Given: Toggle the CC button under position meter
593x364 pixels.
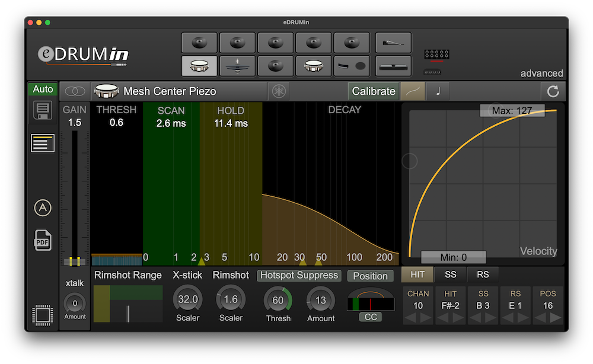Looking at the screenshot, I should [x=371, y=317].
